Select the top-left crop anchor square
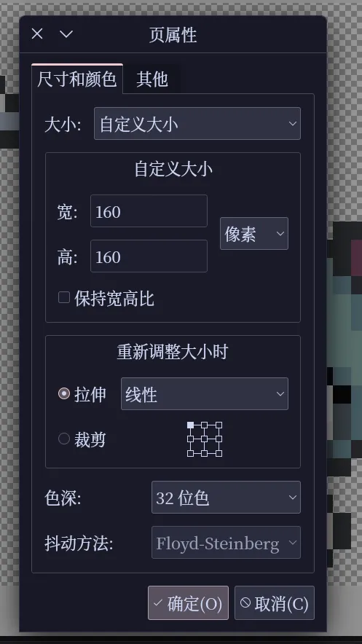Screen dimensions: 362x644 (x=190, y=425)
